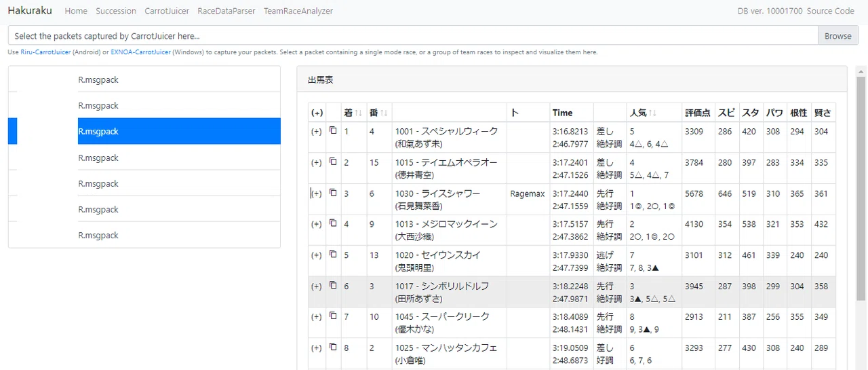Expand details for マンハッタンカフェ row
Image resolution: width=868 pixels, height=370 pixels.
[x=317, y=348]
